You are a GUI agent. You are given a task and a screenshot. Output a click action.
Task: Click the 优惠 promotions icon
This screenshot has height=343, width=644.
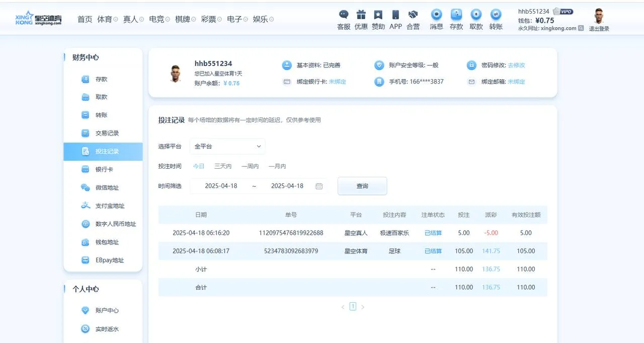click(x=361, y=20)
